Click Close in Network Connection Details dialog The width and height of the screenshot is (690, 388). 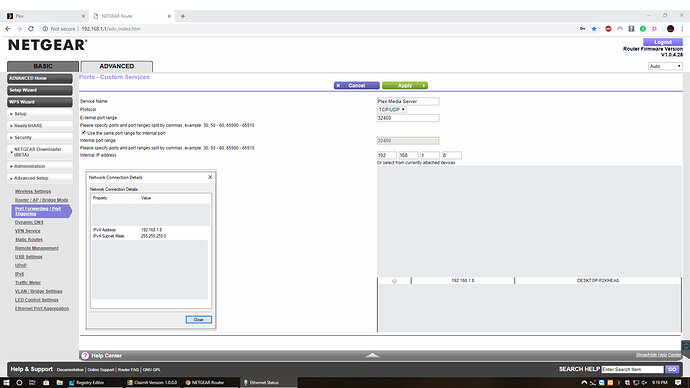tap(198, 319)
